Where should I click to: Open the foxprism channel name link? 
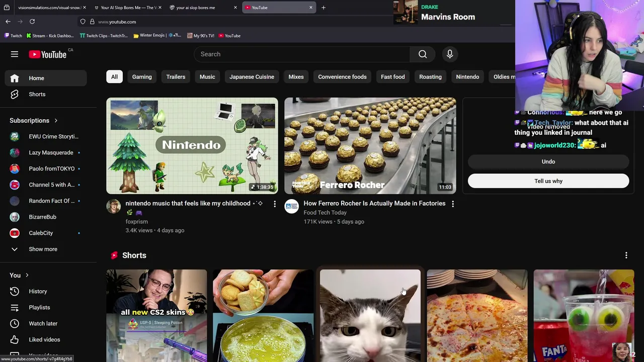pos(137,222)
